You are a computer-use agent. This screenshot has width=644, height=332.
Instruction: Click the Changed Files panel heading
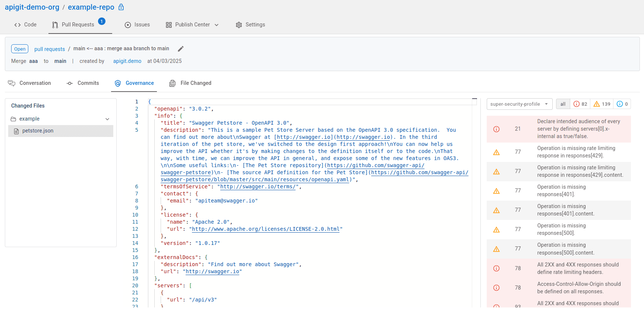(28, 106)
